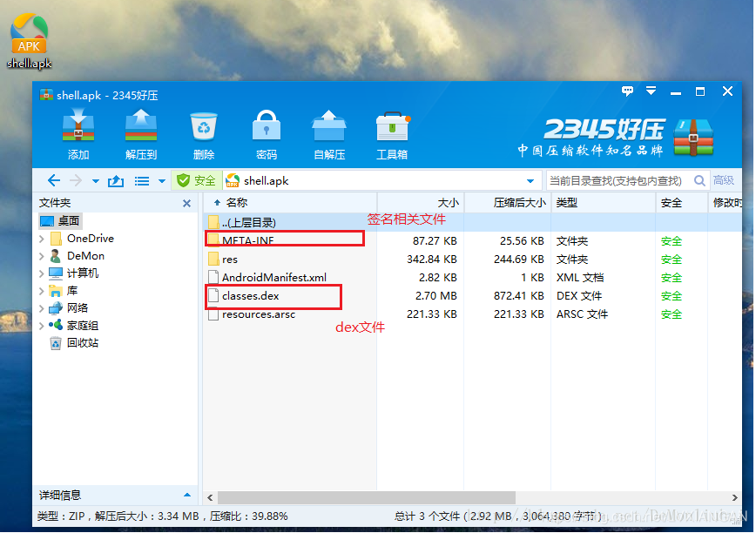The height and width of the screenshot is (533, 756).
Task: Open the view mode dropdown arrow
Action: 161,181
